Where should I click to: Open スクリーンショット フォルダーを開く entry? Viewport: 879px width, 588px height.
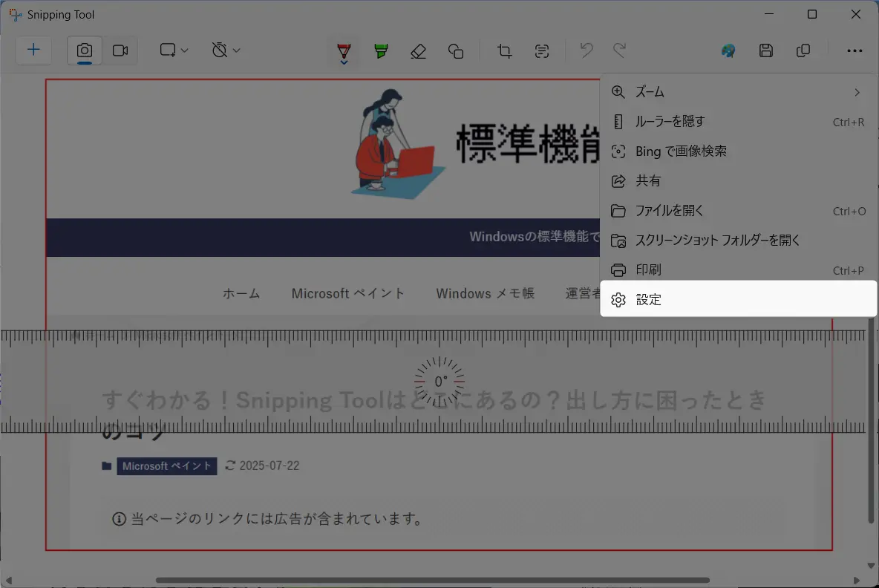point(738,241)
